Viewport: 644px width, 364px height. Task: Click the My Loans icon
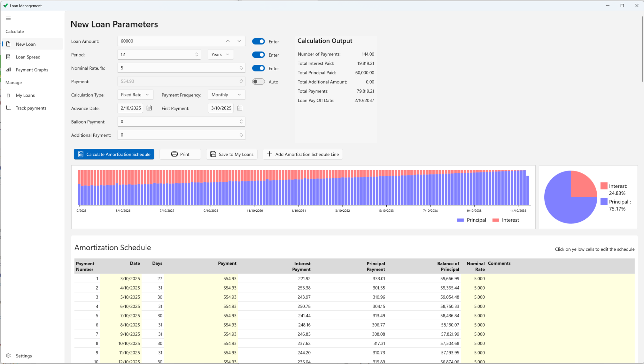point(8,95)
